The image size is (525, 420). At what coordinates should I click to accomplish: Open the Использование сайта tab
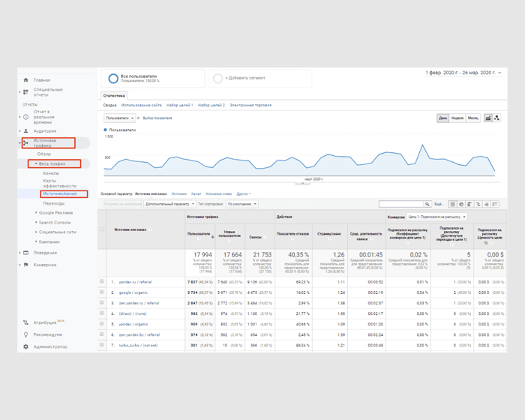point(141,105)
